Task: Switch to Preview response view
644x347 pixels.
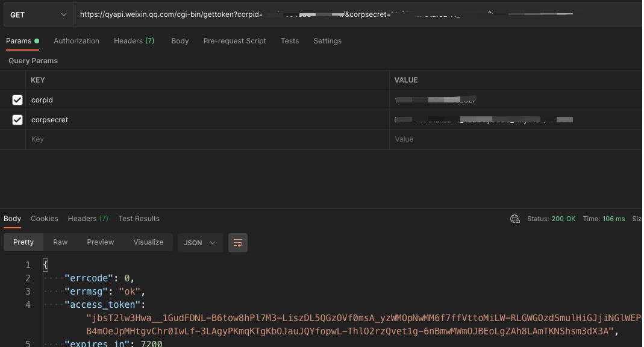Action: click(100, 242)
